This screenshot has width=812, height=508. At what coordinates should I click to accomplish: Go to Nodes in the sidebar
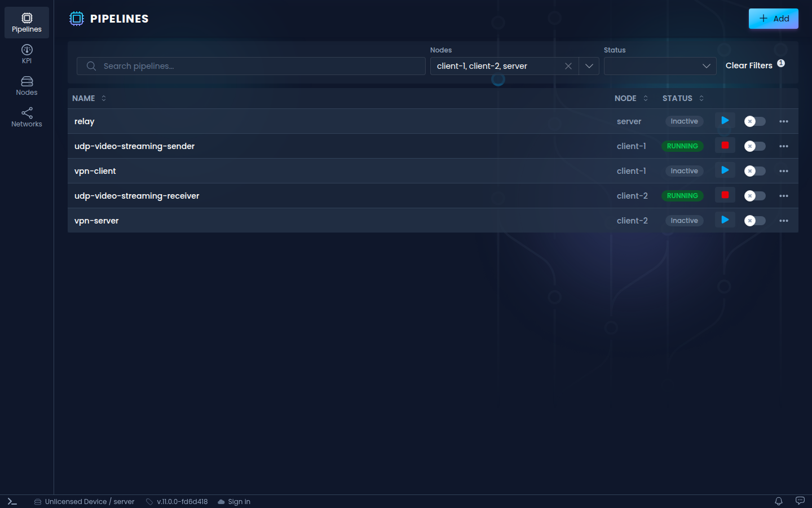[27, 86]
